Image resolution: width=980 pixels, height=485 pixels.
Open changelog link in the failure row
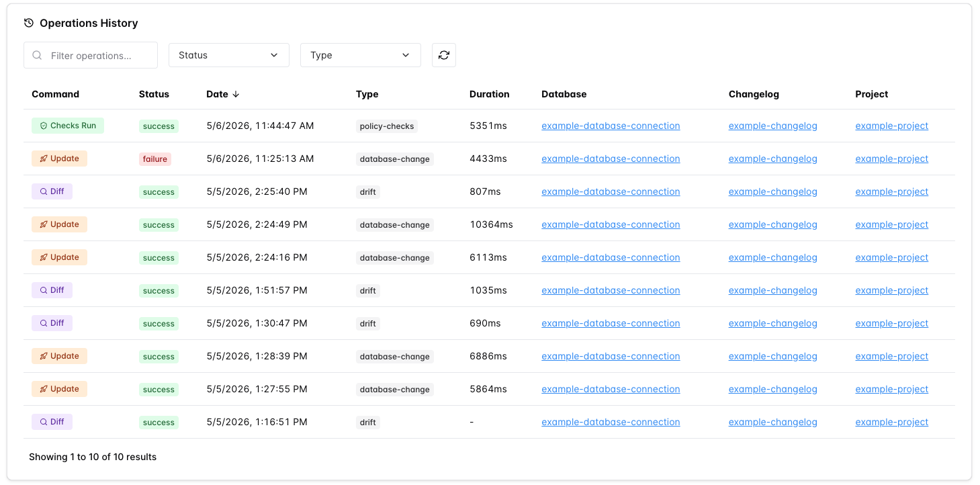point(773,159)
